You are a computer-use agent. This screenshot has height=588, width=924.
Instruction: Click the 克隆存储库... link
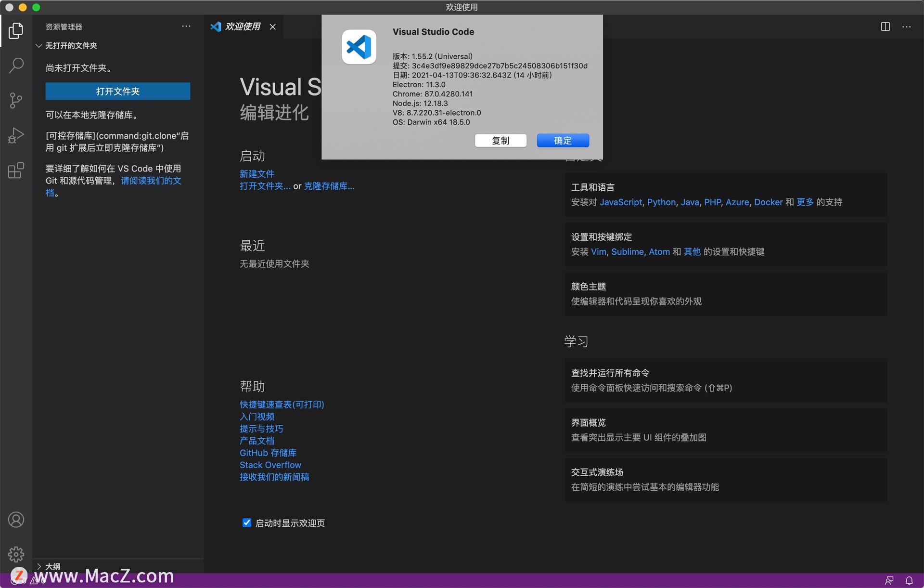point(329,186)
